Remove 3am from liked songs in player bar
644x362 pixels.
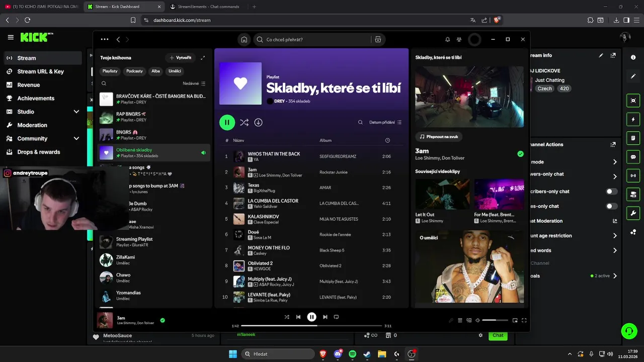point(163,320)
